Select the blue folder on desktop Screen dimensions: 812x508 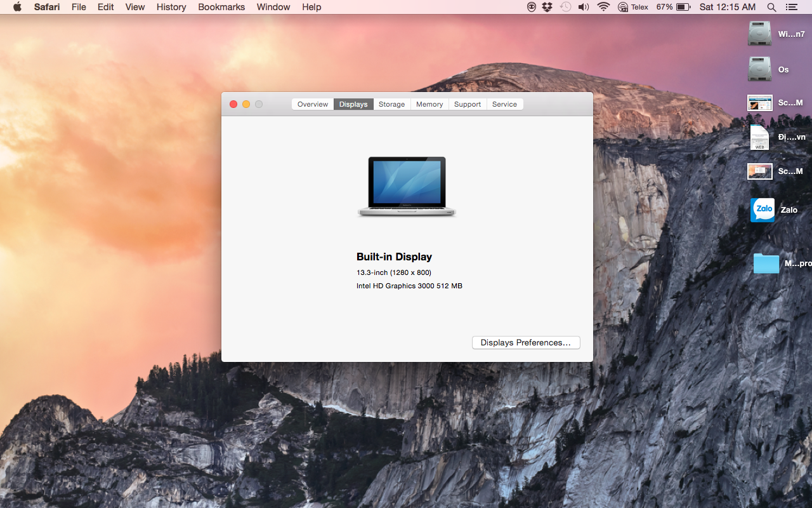766,263
